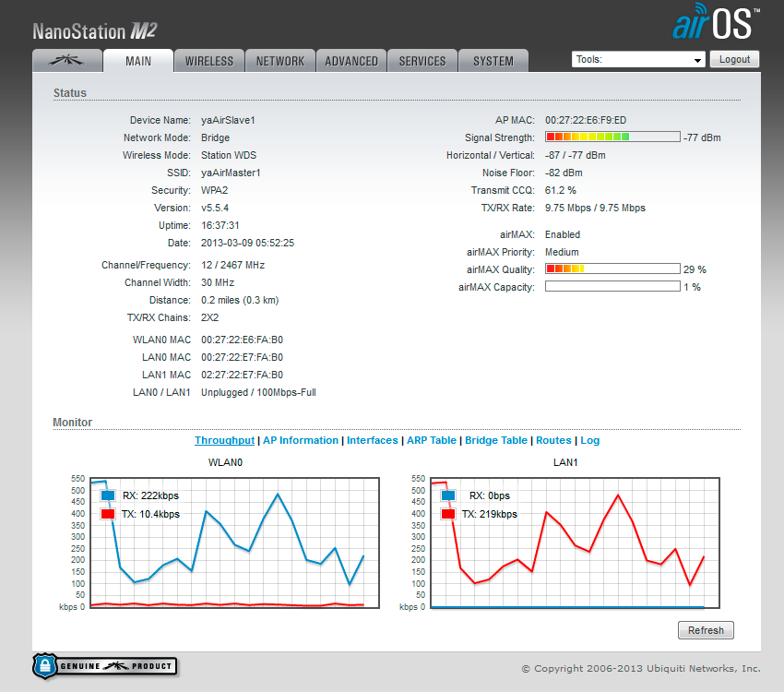784x692 pixels.
Task: Click the Ubiquiti copyright notice
Action: [641, 669]
